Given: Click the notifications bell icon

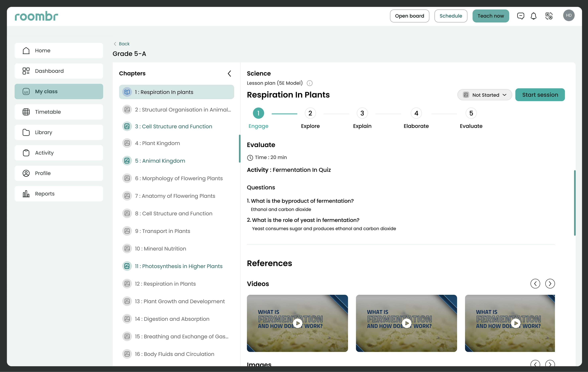Looking at the screenshot, I should 533,16.
